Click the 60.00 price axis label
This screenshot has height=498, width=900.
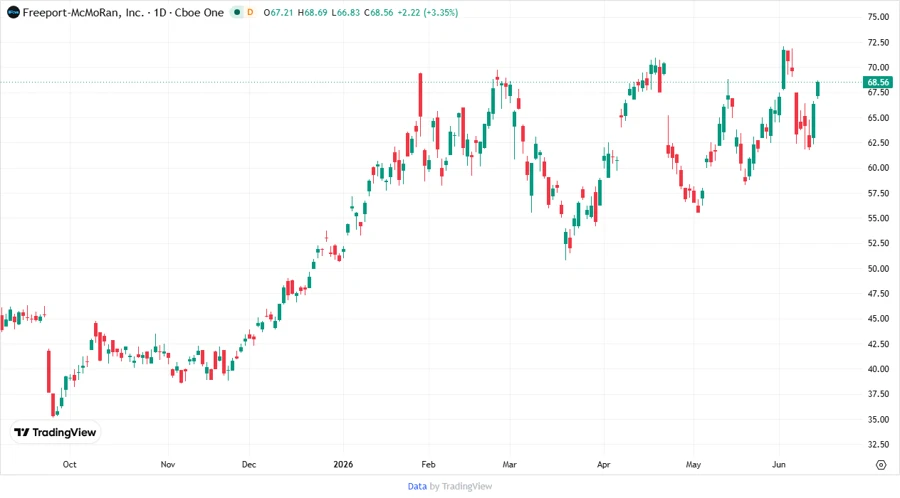[x=878, y=168]
